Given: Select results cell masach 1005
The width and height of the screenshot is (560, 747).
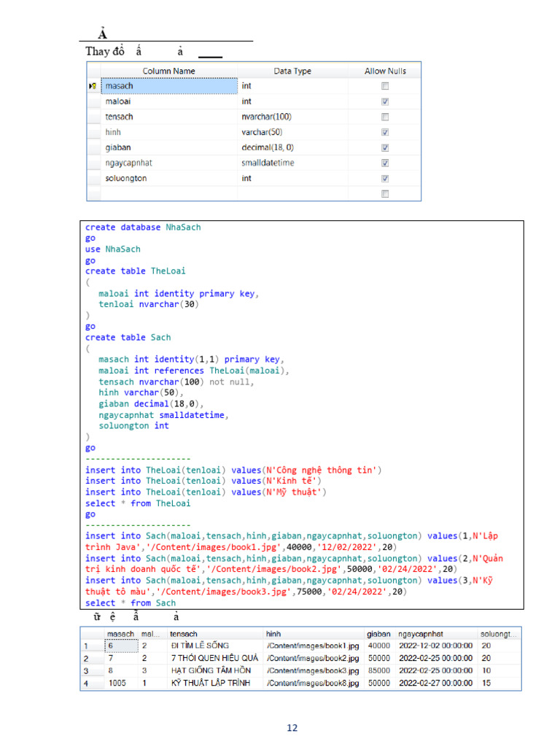Looking at the screenshot, I should [x=121, y=683].
